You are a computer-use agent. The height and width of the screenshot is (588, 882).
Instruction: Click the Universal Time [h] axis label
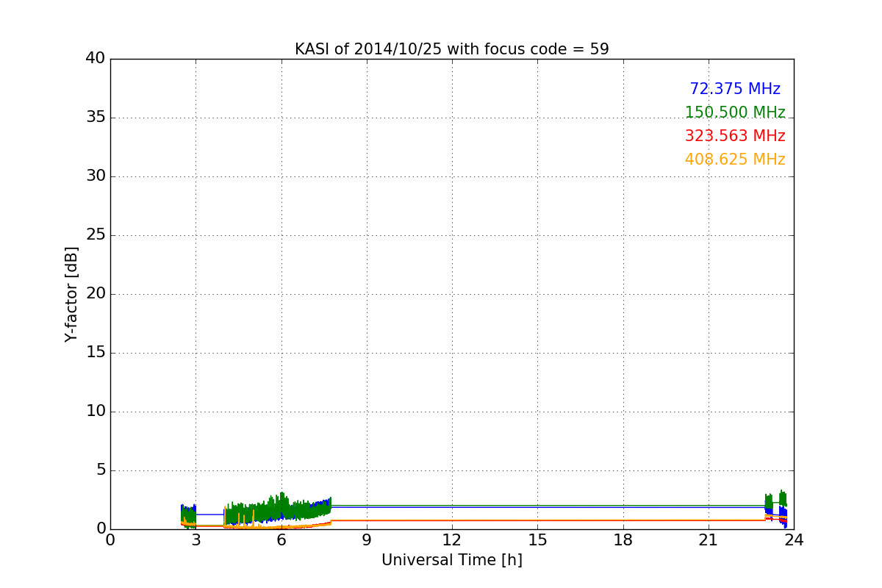452,560
